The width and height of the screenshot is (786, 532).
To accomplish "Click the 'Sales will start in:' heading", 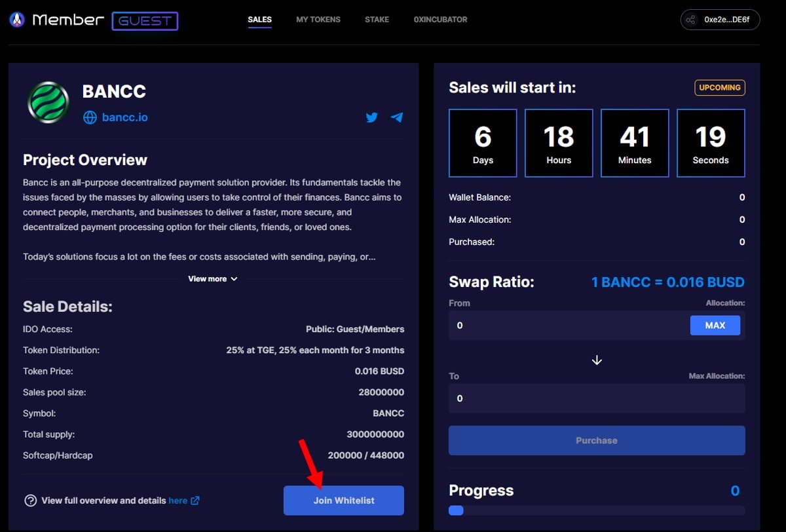I will [x=512, y=88].
